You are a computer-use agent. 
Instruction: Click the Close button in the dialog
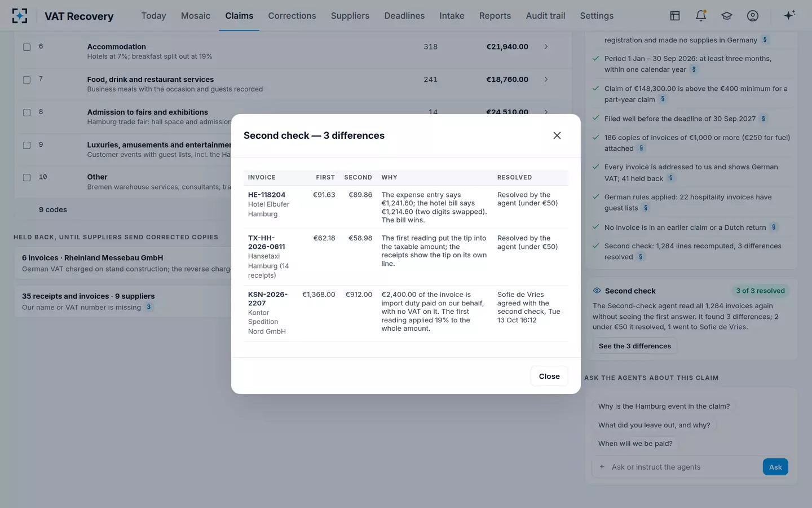549,376
